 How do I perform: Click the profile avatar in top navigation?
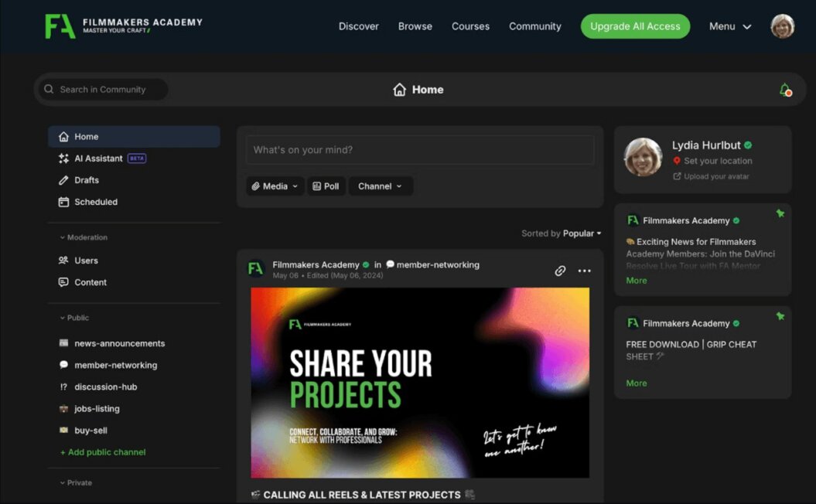[782, 26]
